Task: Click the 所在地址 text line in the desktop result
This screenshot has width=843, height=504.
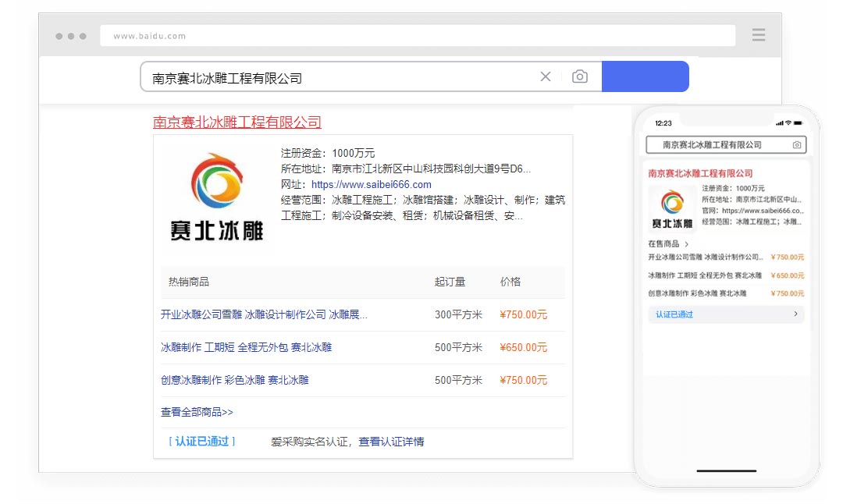Action: [405, 169]
